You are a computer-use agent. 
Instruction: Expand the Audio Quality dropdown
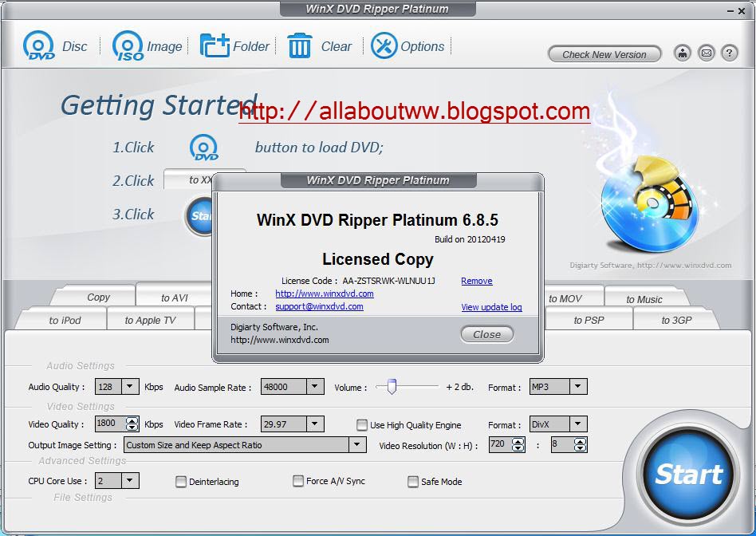click(129, 386)
